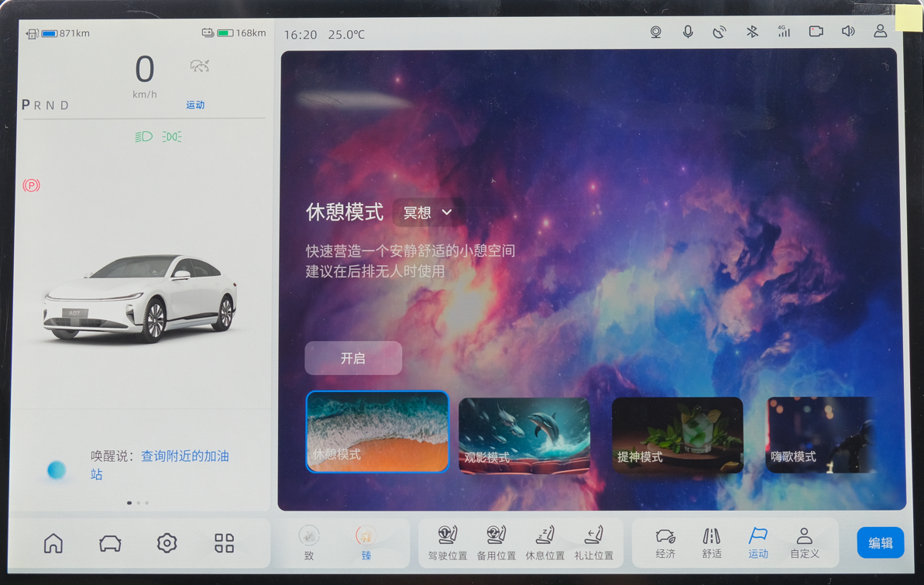Image resolution: width=924 pixels, height=585 pixels.
Task: Expand the 冥想 dropdown
Action: click(428, 212)
